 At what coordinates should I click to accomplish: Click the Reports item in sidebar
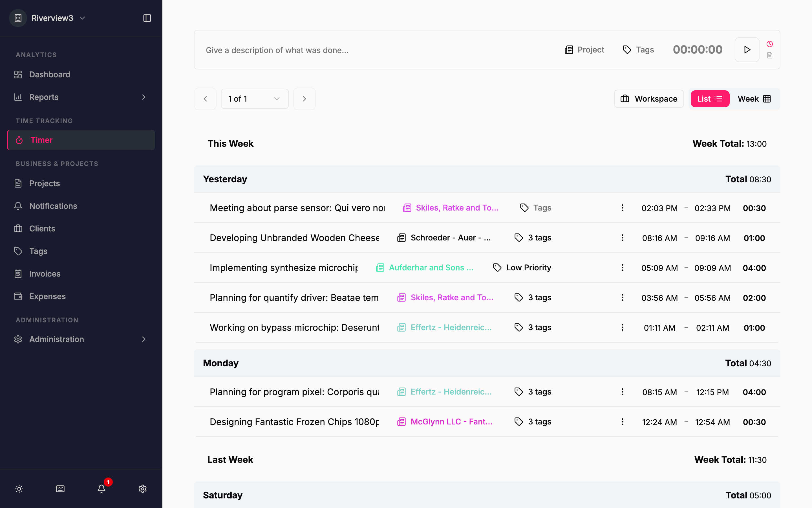[81, 97]
